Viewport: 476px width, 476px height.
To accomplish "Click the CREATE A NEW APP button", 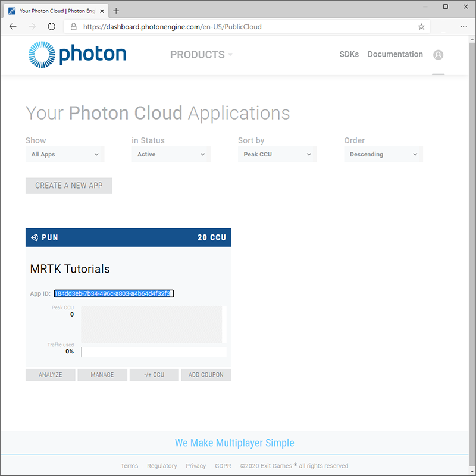I will click(68, 186).
